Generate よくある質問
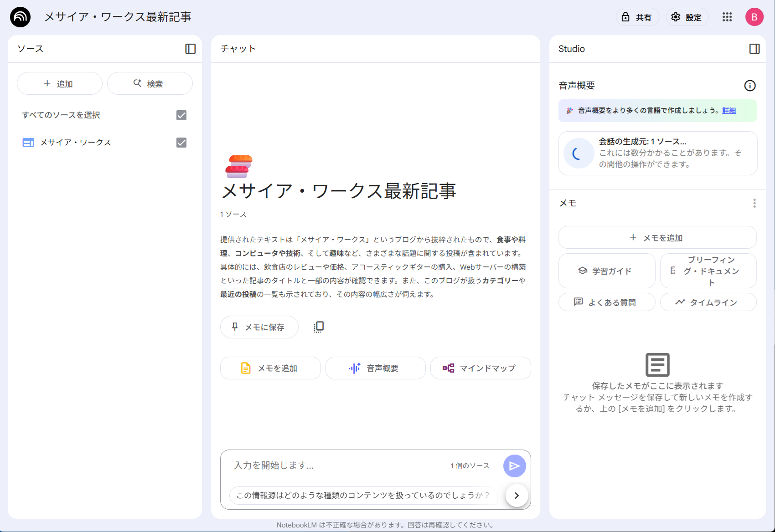Image resolution: width=775 pixels, height=532 pixels. click(607, 302)
